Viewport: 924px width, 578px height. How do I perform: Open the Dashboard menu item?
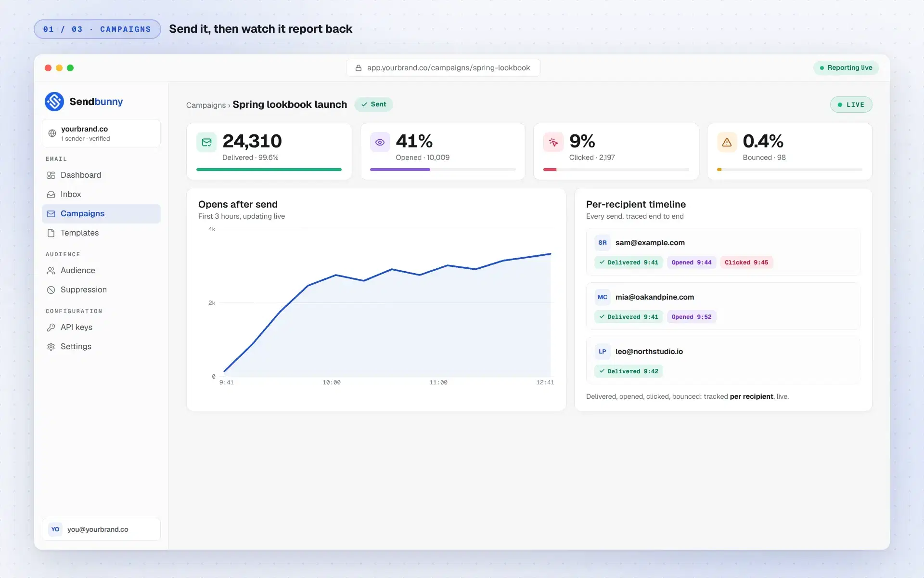click(101, 175)
